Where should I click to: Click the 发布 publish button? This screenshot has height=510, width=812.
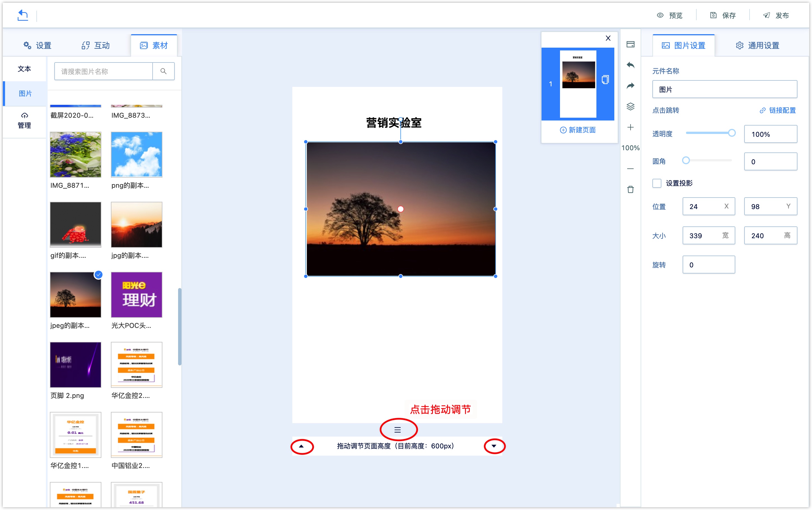point(776,15)
